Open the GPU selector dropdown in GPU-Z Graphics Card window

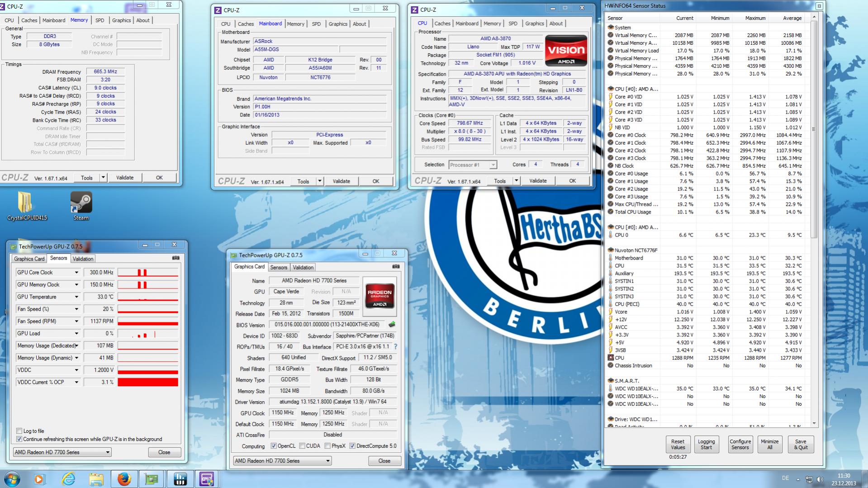(x=282, y=461)
